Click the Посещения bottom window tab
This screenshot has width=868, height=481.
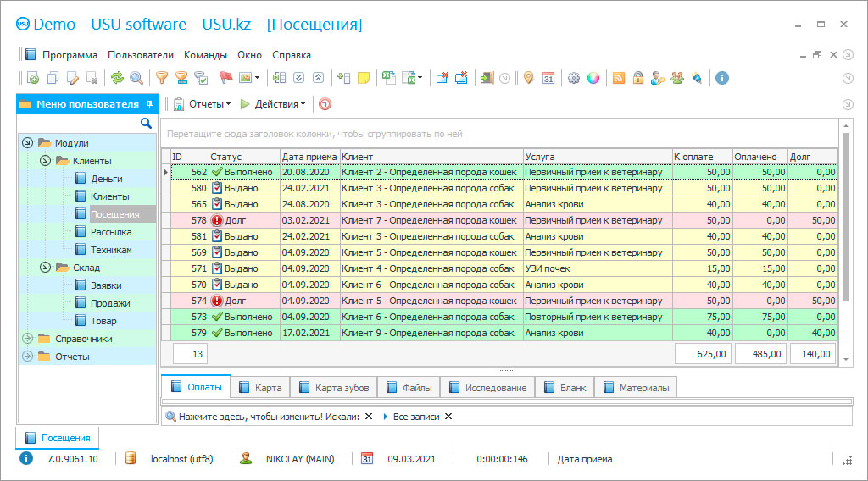pyautogui.click(x=58, y=437)
